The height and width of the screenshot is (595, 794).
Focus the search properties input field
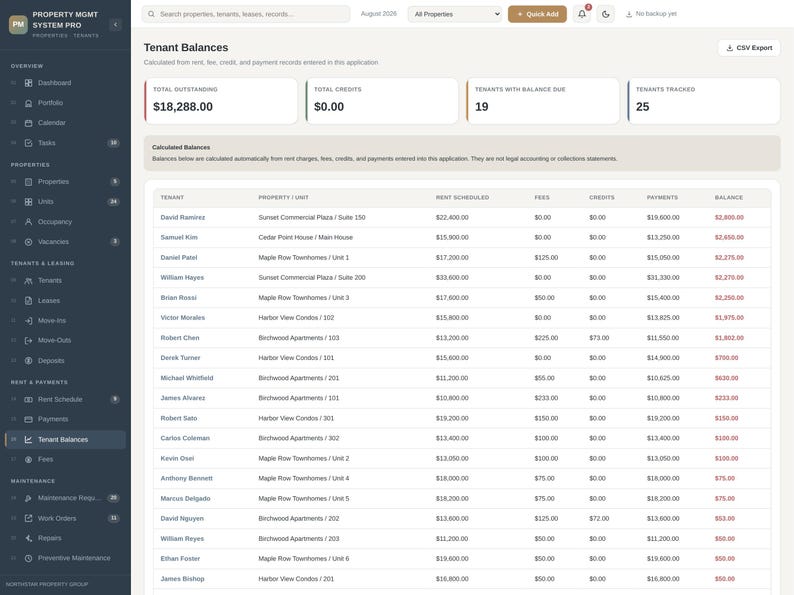(x=246, y=14)
